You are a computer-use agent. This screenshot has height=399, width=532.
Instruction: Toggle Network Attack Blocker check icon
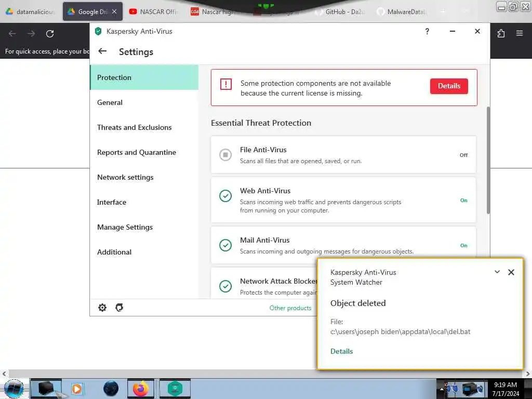pyautogui.click(x=225, y=286)
